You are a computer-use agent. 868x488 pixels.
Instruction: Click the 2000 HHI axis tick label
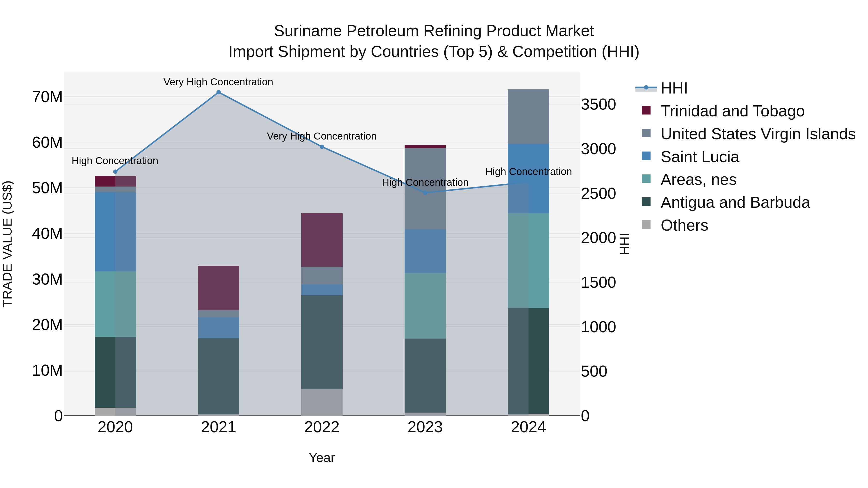click(598, 238)
